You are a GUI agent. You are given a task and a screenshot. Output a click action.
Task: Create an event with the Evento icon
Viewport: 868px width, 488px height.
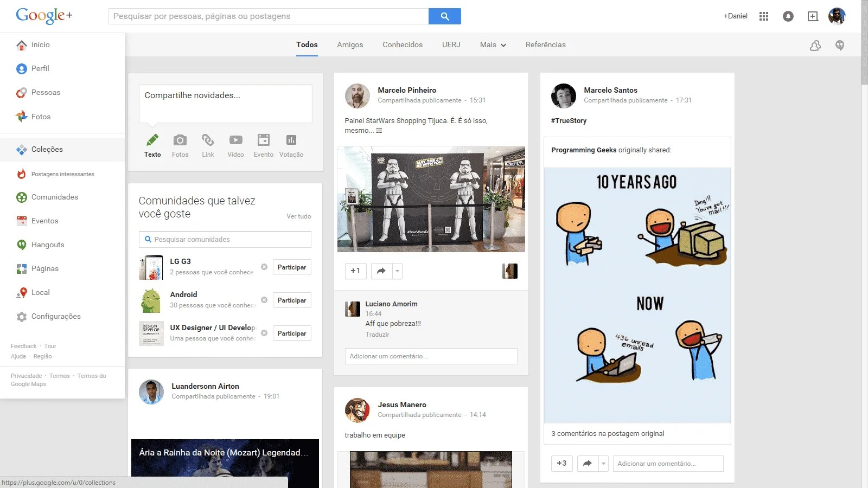264,140
